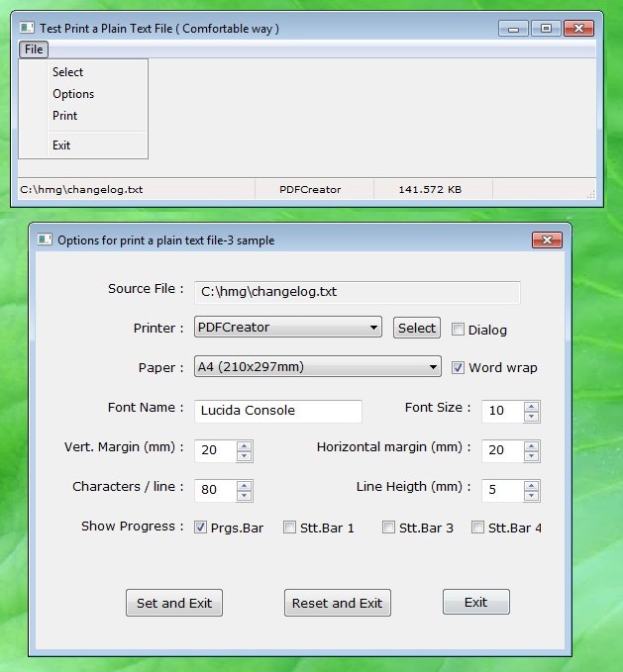The height and width of the screenshot is (672, 623).
Task: Click the Exit button in Options dialog
Action: click(x=476, y=602)
